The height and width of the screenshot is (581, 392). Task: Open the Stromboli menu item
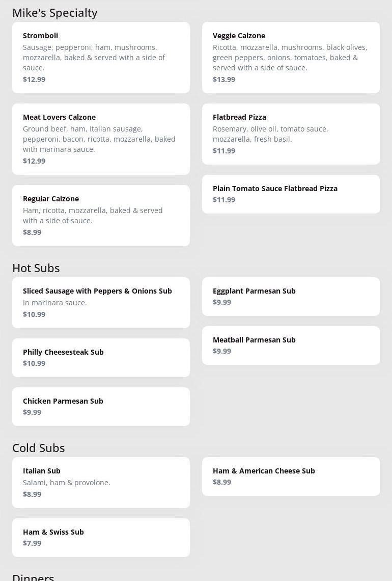click(101, 57)
